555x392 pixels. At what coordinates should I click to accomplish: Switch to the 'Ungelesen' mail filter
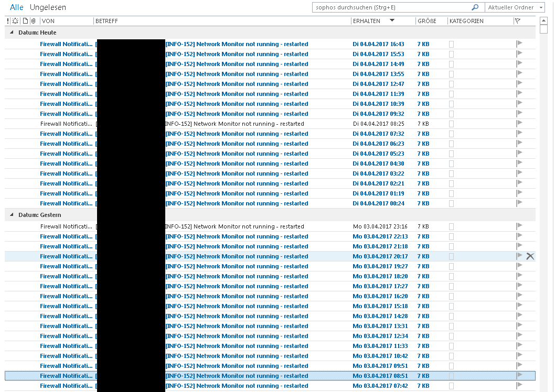[48, 7]
